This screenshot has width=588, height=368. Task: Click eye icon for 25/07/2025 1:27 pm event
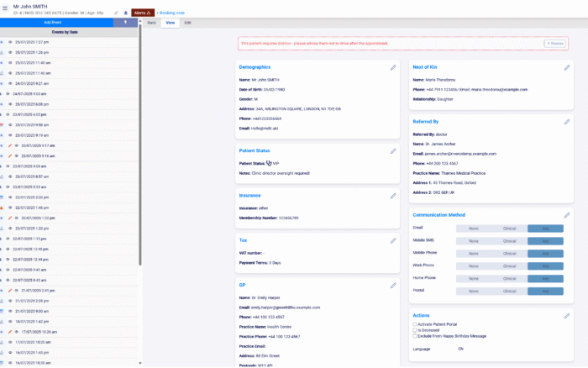click(10, 42)
